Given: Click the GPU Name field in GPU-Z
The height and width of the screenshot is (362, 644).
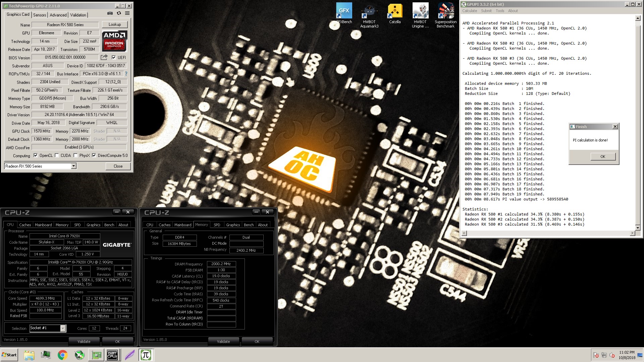Looking at the screenshot, I should [65, 25].
